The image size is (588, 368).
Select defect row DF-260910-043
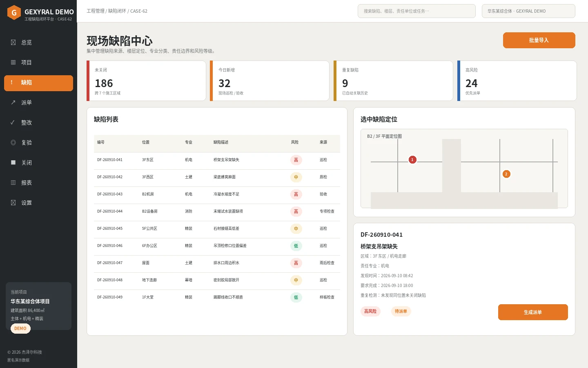217,194
